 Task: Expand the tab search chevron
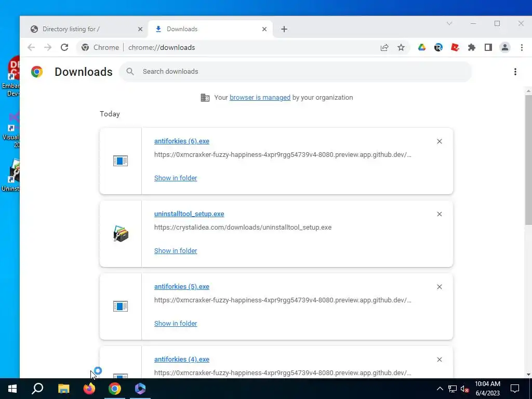pos(449,23)
